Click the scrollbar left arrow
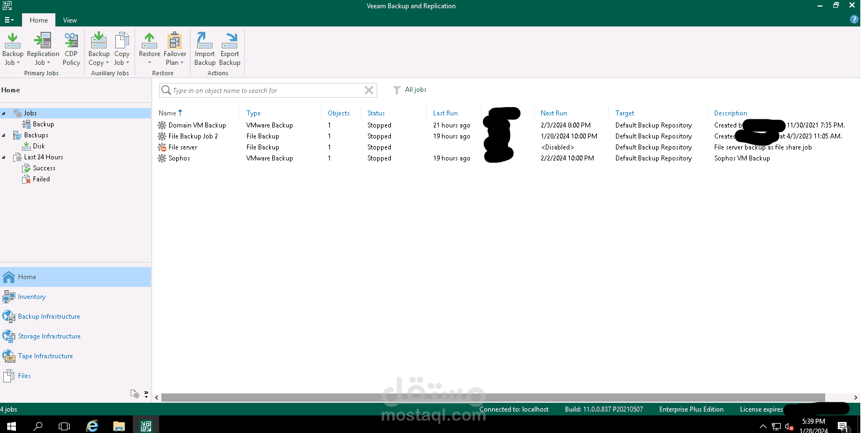868x433 pixels. (156, 397)
